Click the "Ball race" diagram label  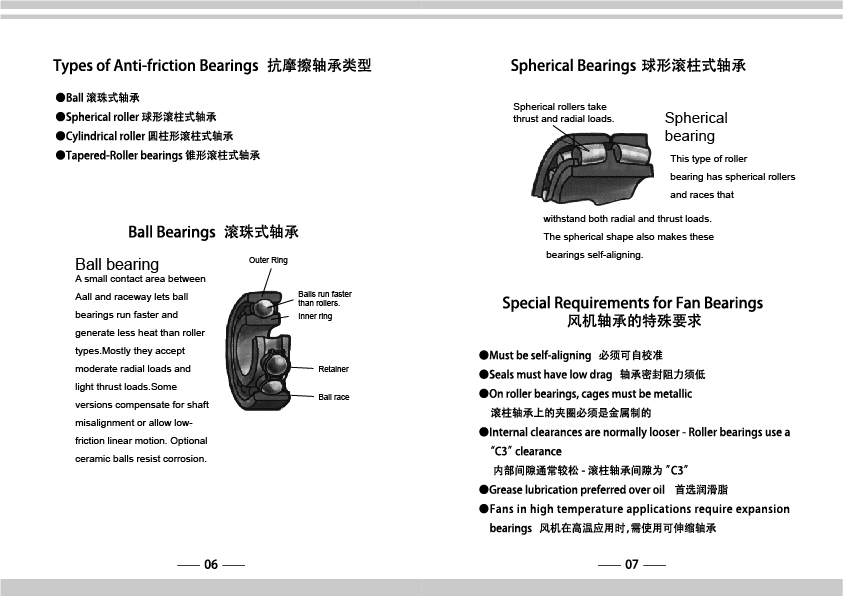(x=334, y=397)
